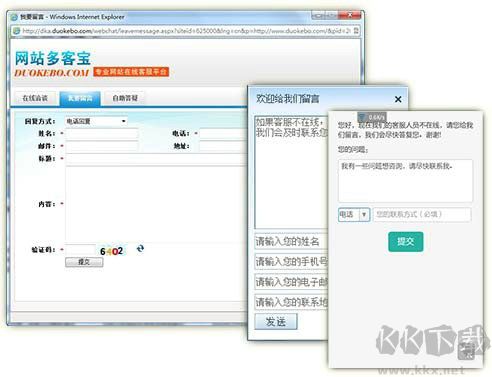Focus the 标题 input field

(x=157, y=159)
